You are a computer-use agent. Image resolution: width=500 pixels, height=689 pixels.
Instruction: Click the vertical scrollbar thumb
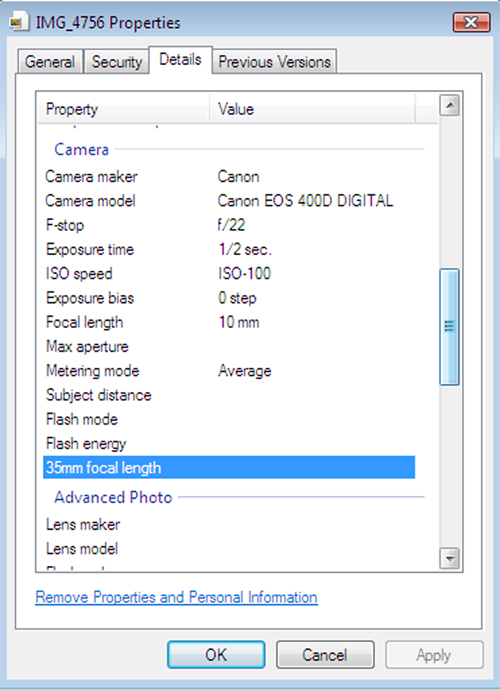coord(449,327)
